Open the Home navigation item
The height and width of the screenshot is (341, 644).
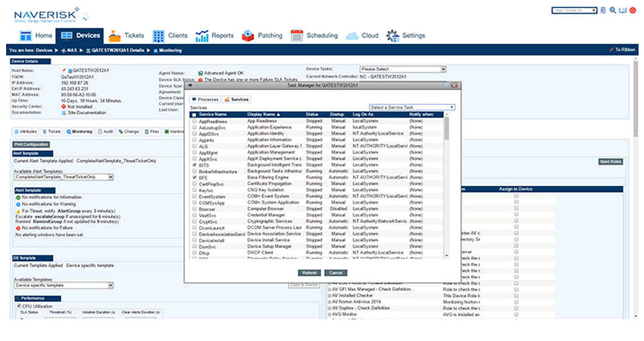(x=36, y=36)
